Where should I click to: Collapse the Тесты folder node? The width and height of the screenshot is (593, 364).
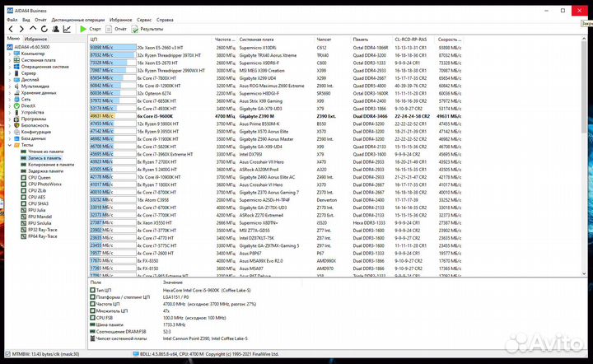pos(9,145)
